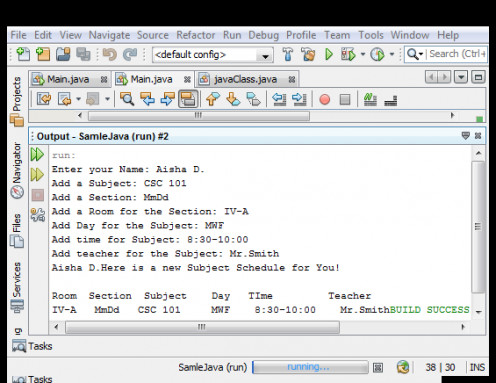Screen dimensions: 496x383
Task: Open the Source menu
Action: pos(153,35)
